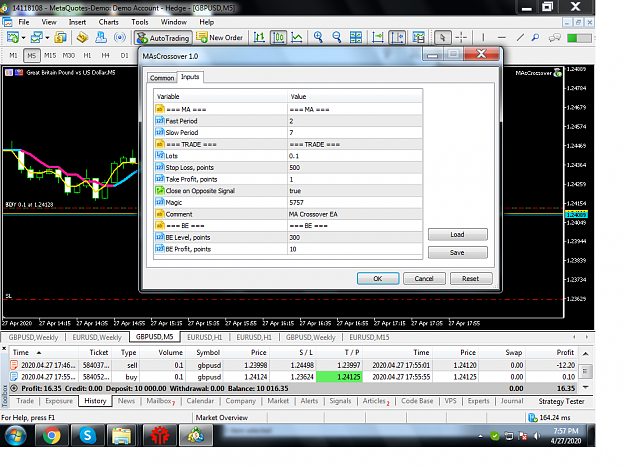Select the vertical line drawing tool
The width and height of the screenshot is (625, 469).
point(483,37)
